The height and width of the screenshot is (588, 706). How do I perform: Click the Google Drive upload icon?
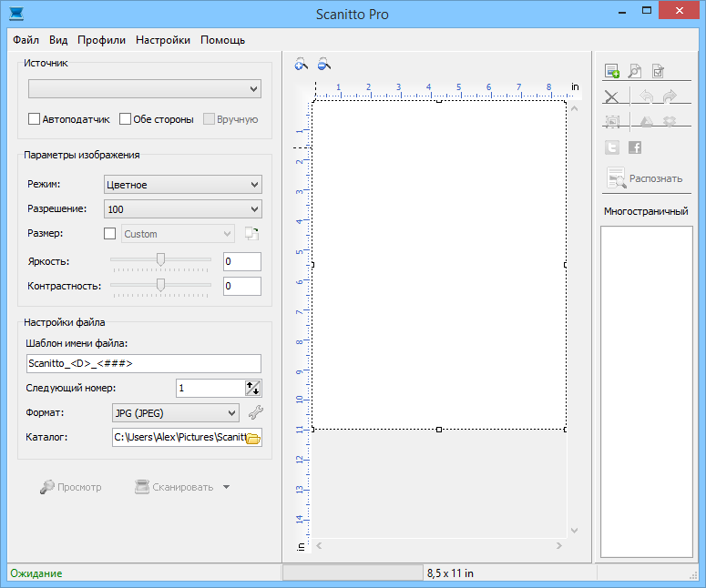[647, 121]
